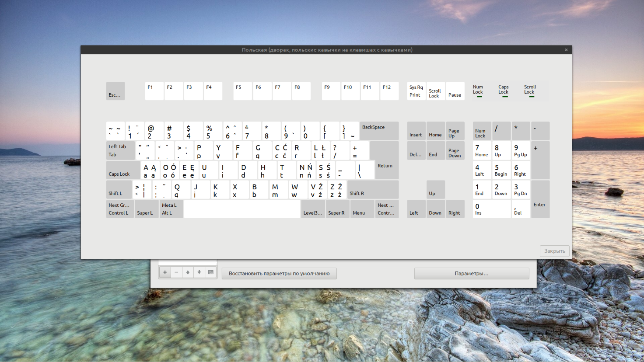Click the move layout down arrow
Screen dimensions: 644x362
pos(199,272)
